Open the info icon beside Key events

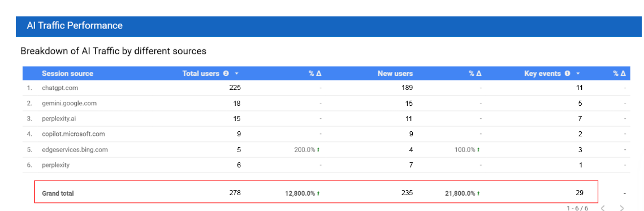(567, 74)
